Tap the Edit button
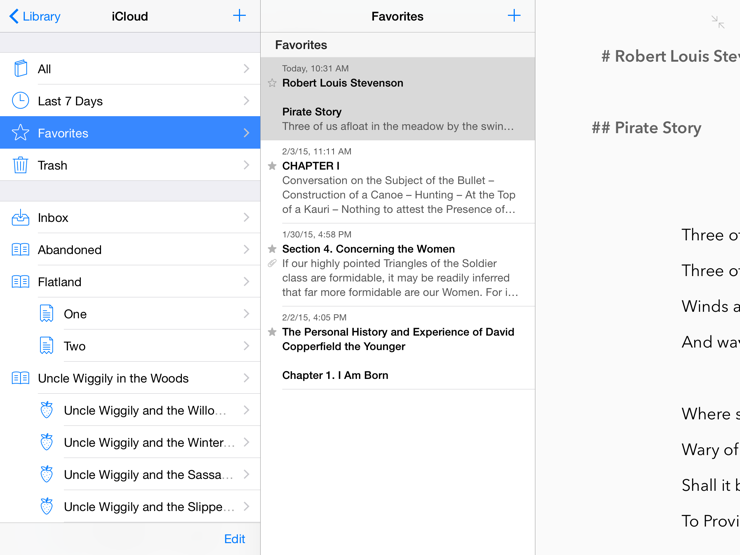The image size is (740, 555). (234, 539)
